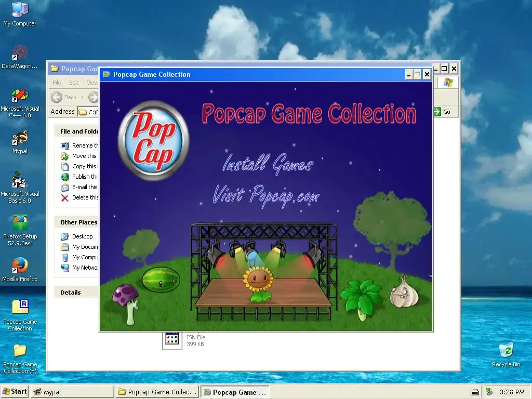Click the 3:28 PM clock

coord(512,392)
